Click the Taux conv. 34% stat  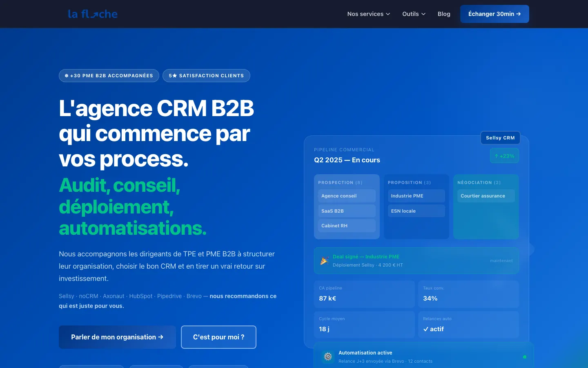point(468,294)
